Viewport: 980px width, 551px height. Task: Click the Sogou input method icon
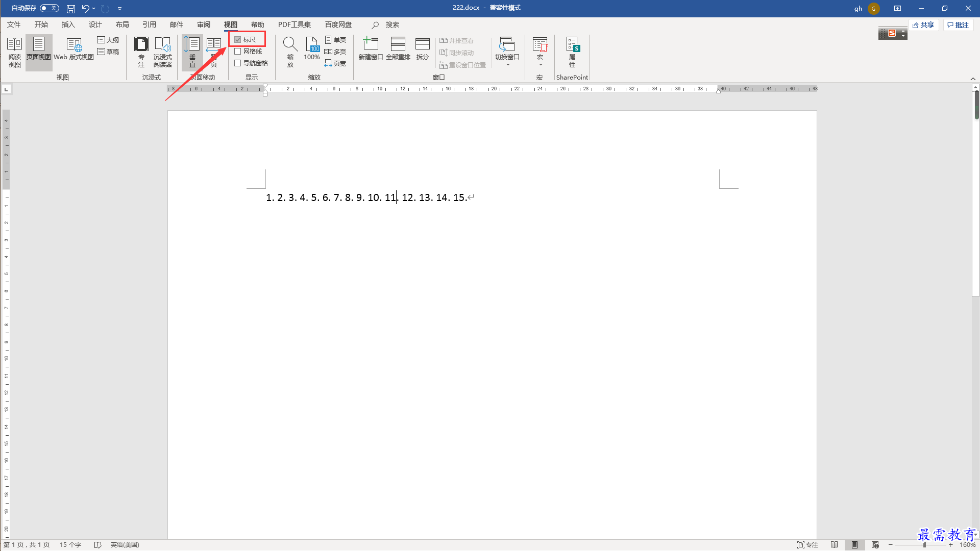(892, 33)
